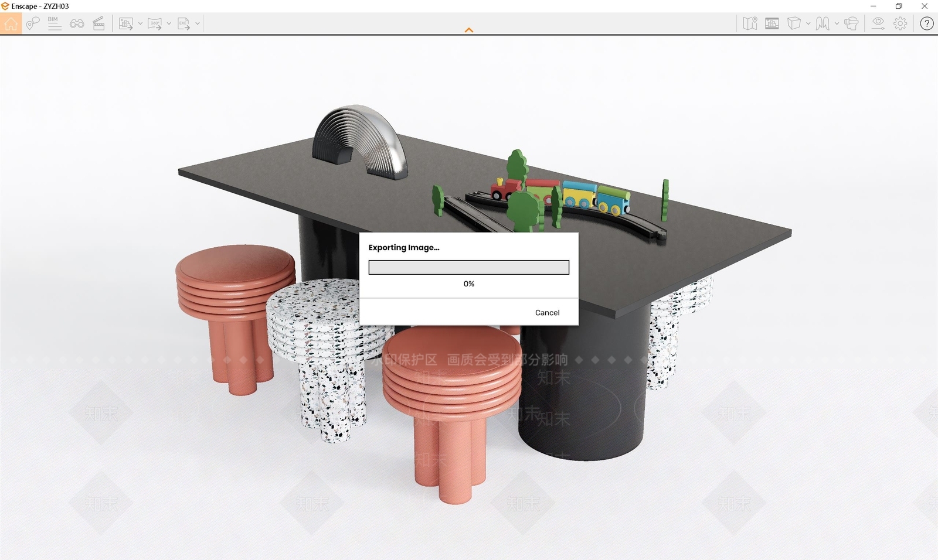Cancel the image export
Screen dimensions: 938x560
pyautogui.click(x=548, y=313)
